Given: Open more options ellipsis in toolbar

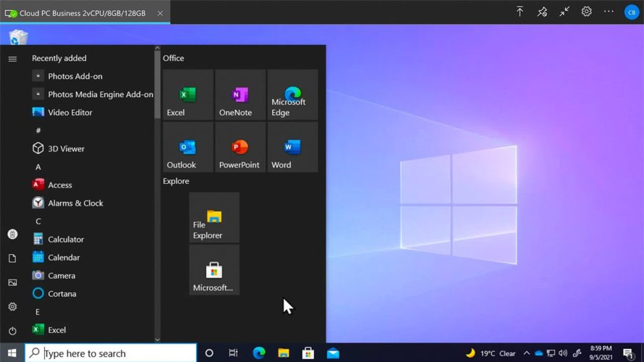Looking at the screenshot, I should (609, 12).
